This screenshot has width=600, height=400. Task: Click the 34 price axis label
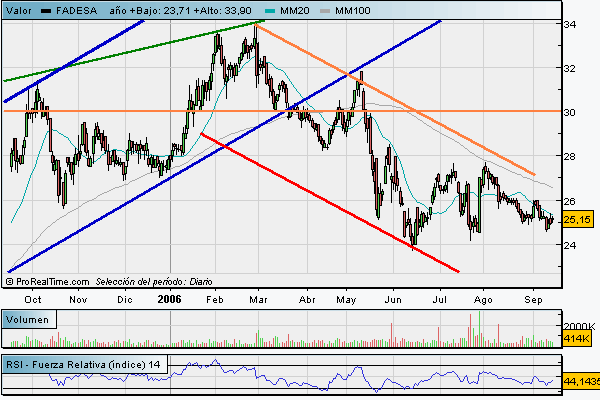point(569,24)
